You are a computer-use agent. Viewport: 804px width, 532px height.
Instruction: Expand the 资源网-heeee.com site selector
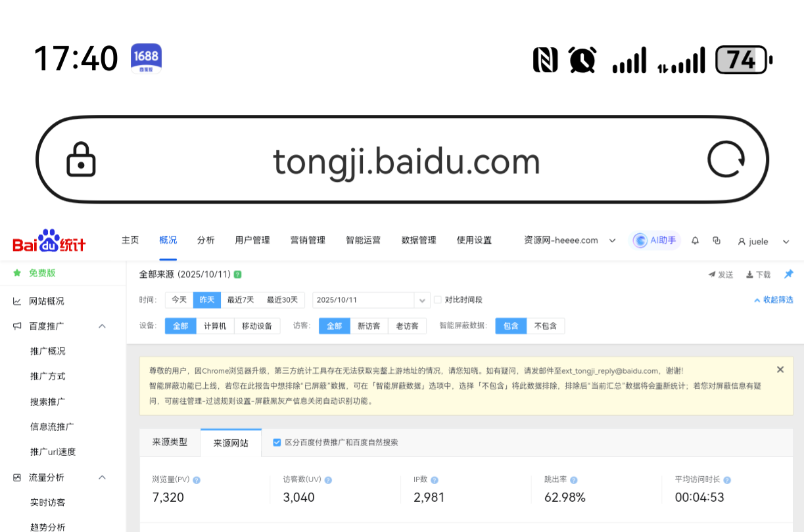[x=569, y=240]
